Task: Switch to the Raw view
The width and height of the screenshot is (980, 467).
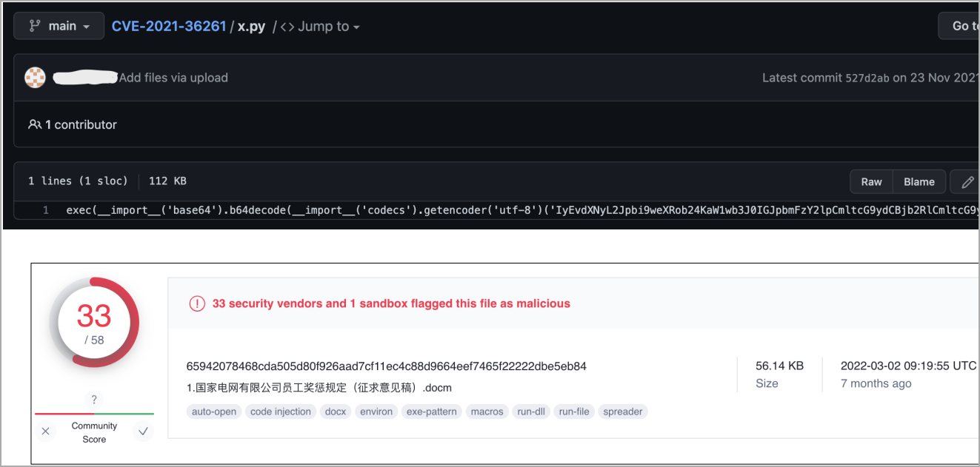Action: [x=871, y=181]
